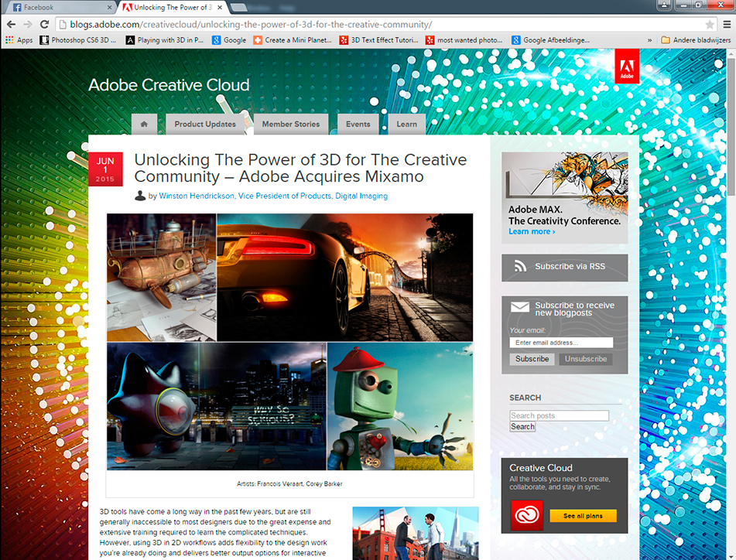Click the browser forward arrow
Image resolution: width=736 pixels, height=560 pixels.
28,25
